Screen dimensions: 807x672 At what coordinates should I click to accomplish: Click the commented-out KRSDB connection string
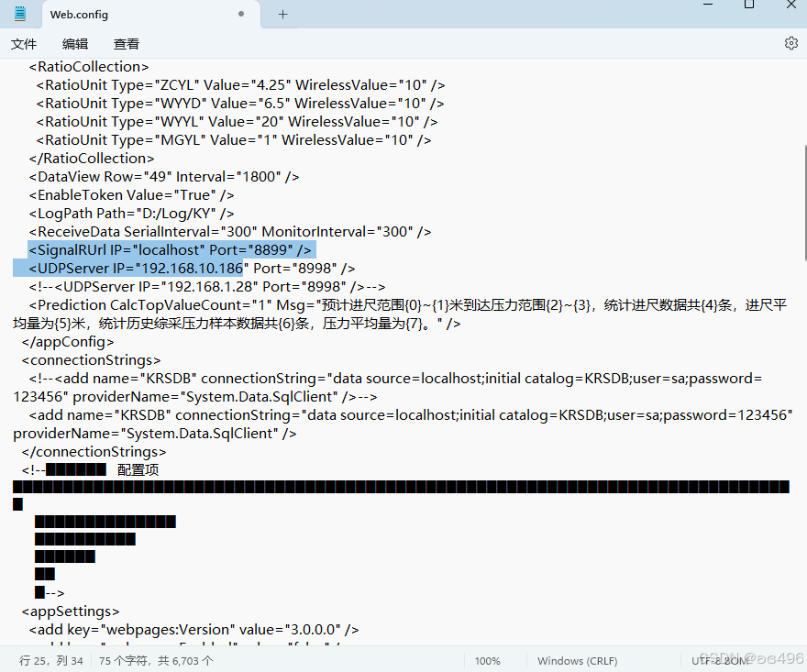tap(388, 388)
